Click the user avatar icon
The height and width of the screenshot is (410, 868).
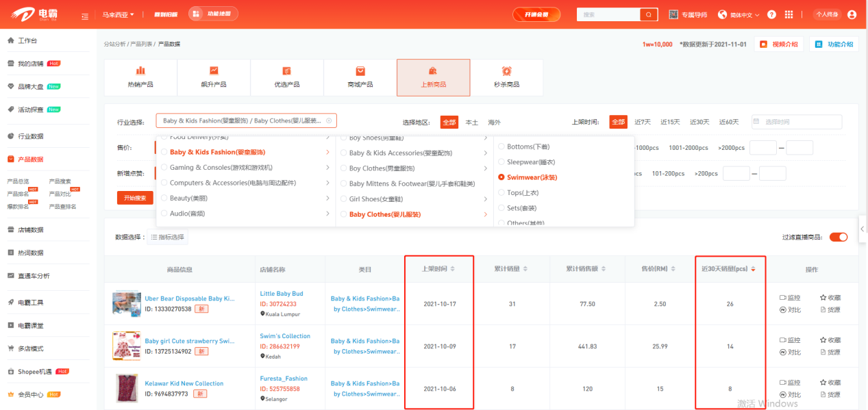click(852, 14)
